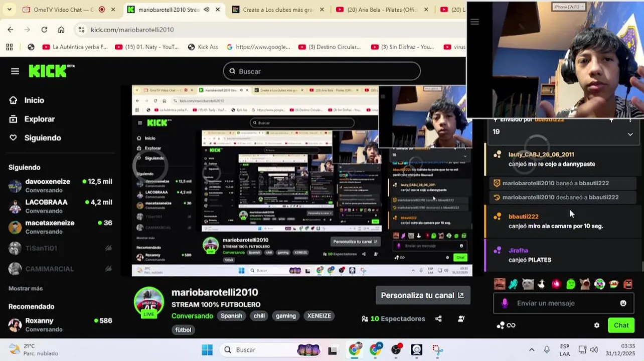644x361 pixels.
Task: Open the Kick hamburger sidebar menu
Action: tap(15, 71)
